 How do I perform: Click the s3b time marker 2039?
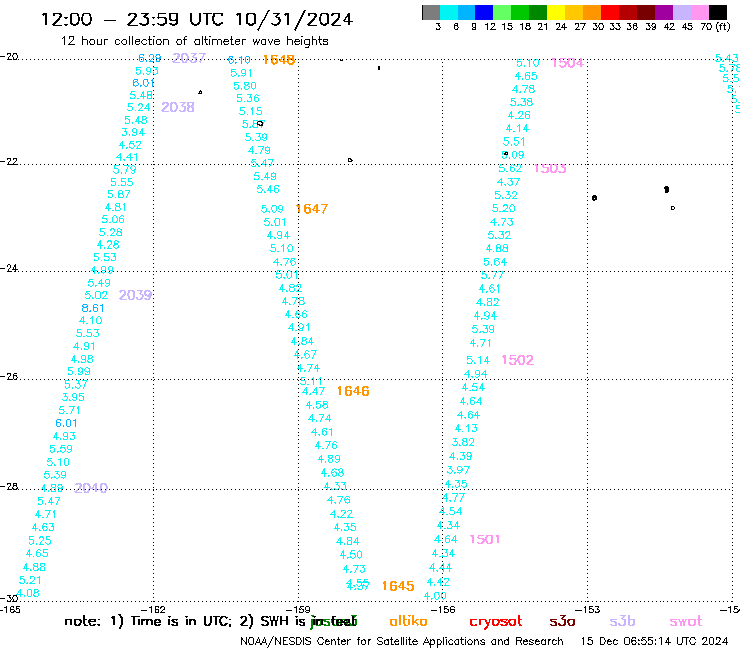tap(135, 295)
